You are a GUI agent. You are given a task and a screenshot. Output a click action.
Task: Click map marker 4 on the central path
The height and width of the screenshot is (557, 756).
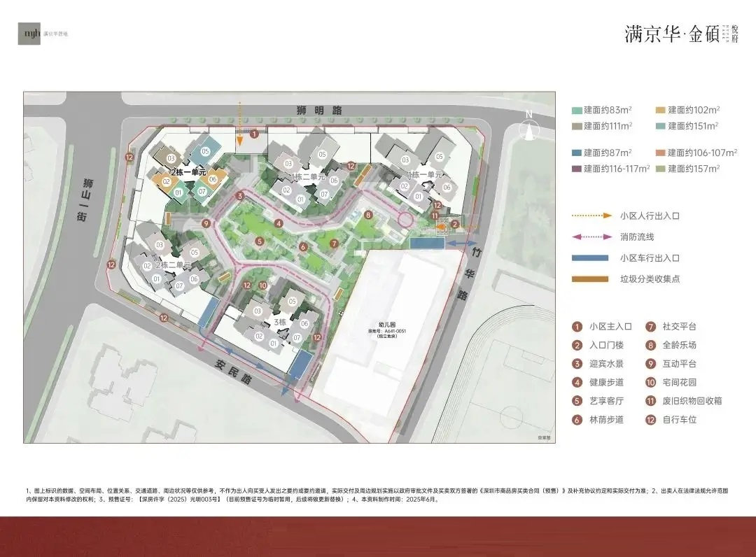pyautogui.click(x=279, y=223)
